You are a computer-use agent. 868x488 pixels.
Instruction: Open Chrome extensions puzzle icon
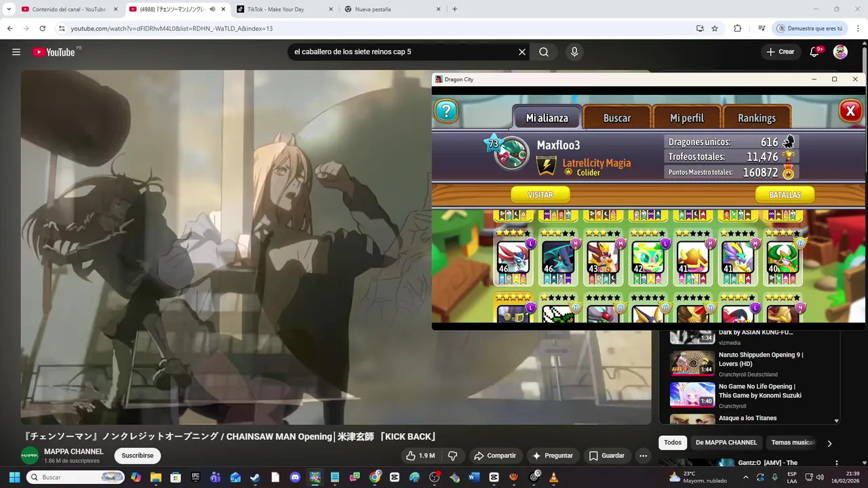[x=738, y=28]
